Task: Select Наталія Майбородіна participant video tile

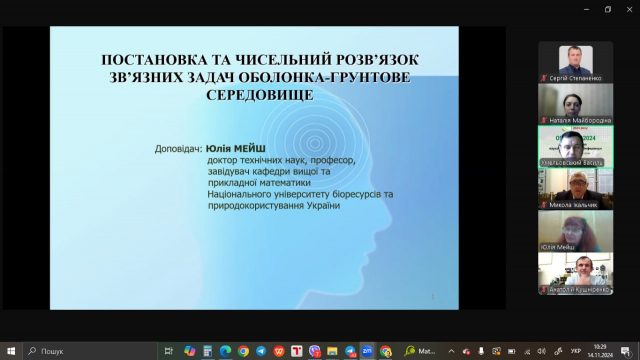Action: 576,104
